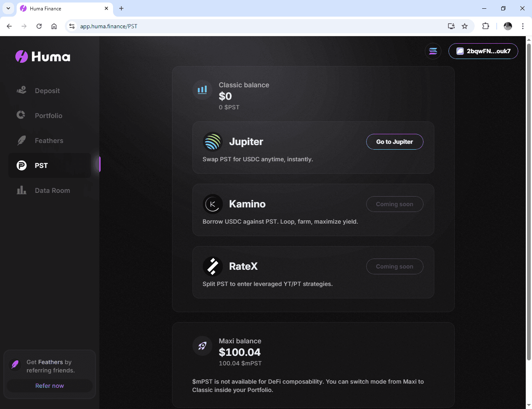Click RateX's Coming soon button
This screenshot has width=532, height=409.
point(395,266)
